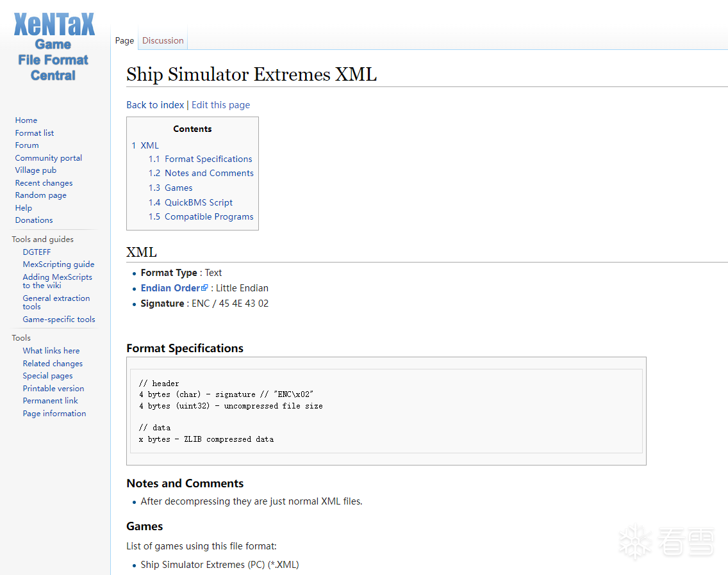Open Special pages link
Viewport: 728px width, 575px height.
coord(48,376)
